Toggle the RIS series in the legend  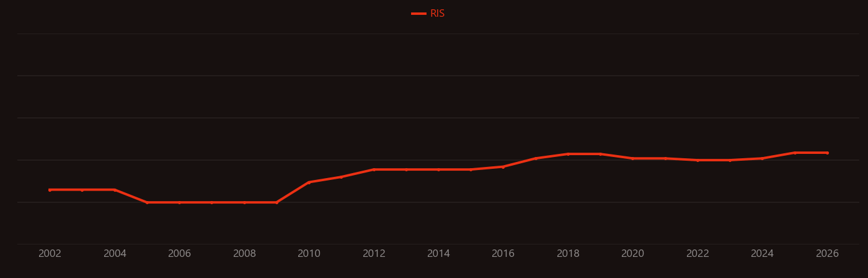pos(428,14)
